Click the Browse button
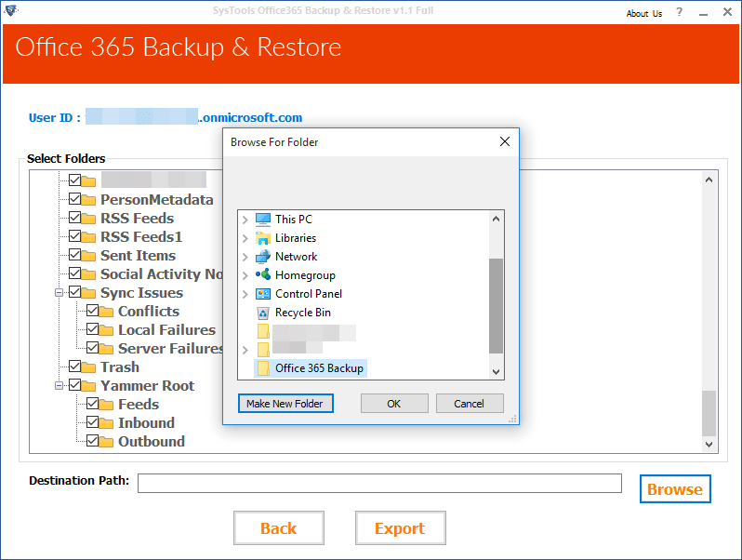742x560 pixels. click(x=675, y=489)
